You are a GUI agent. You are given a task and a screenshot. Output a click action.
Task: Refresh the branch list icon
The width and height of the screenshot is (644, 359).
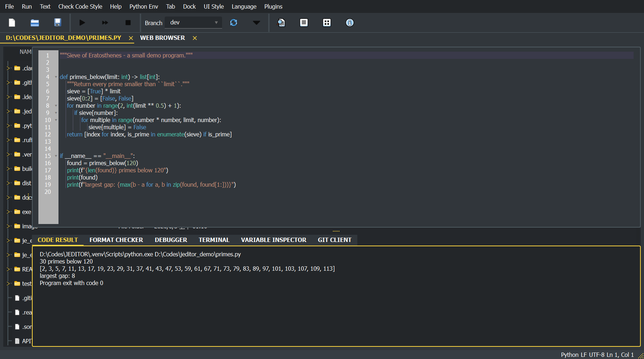click(234, 23)
